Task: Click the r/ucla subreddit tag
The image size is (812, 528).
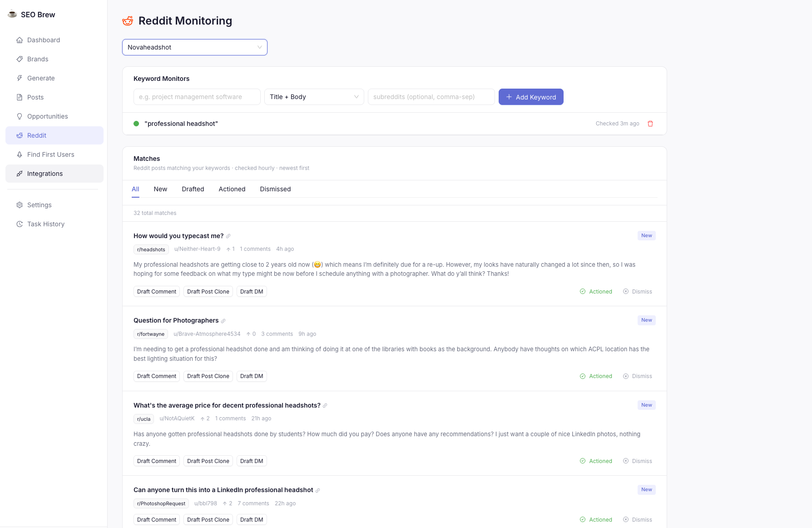Action: click(144, 419)
